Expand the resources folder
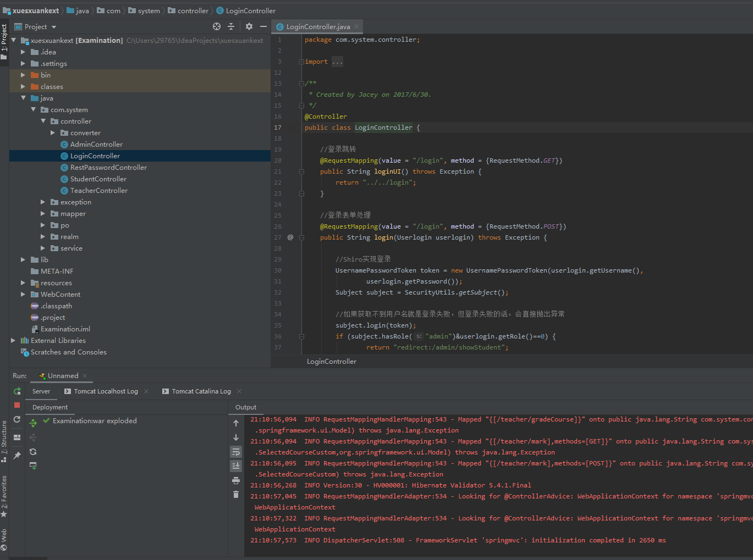 tap(23, 283)
